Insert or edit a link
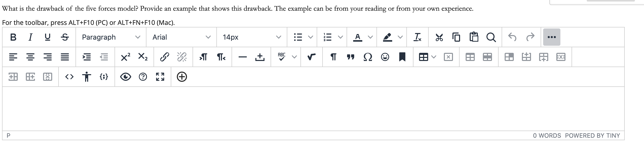Viewport: 644px width, 158px height. tap(165, 57)
